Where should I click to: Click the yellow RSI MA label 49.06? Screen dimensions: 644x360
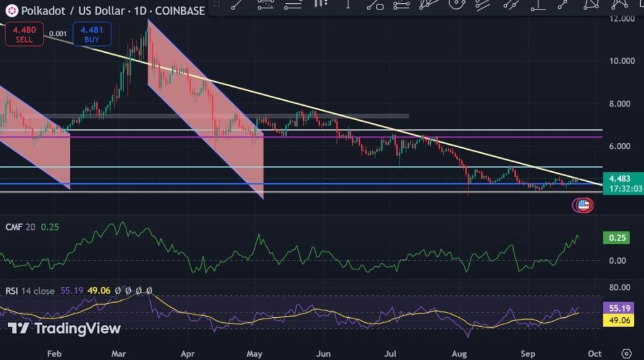(619, 320)
